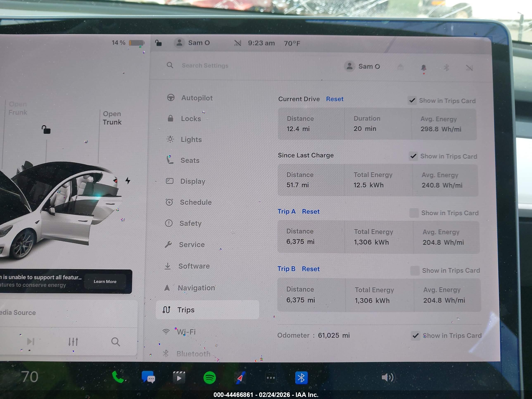The width and height of the screenshot is (532, 399).
Task: Open the media equalizer icon
Action: 73,342
